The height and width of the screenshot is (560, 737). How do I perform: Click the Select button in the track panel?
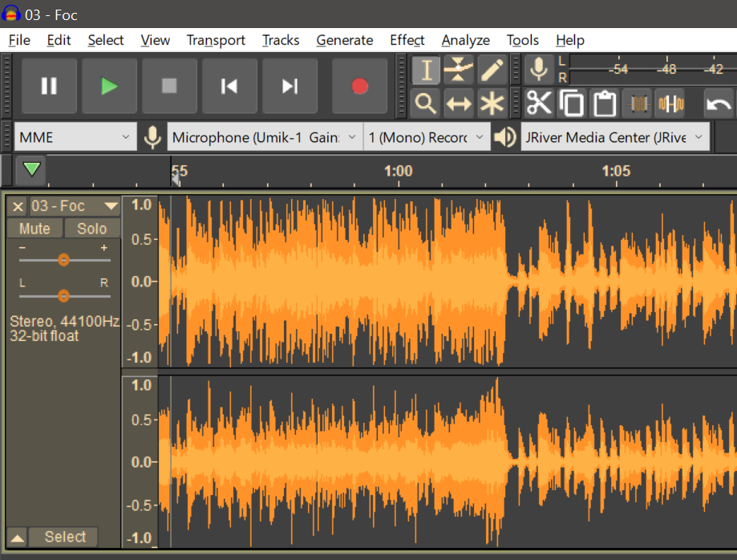[x=65, y=537]
